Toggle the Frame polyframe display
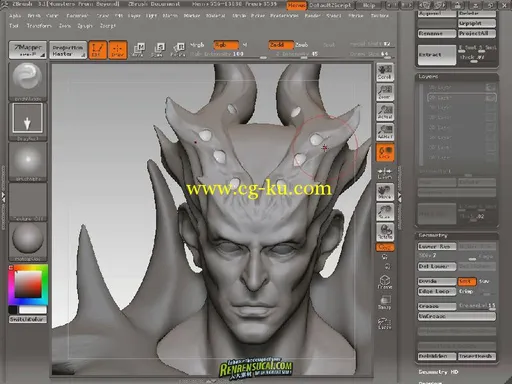The height and width of the screenshot is (384, 512). [385, 282]
